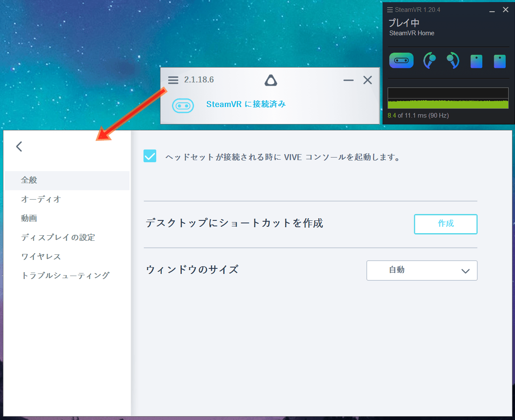Screen dimensions: 515x420
Task: Click the ウィンドウのサイズ label
Action: (x=192, y=270)
